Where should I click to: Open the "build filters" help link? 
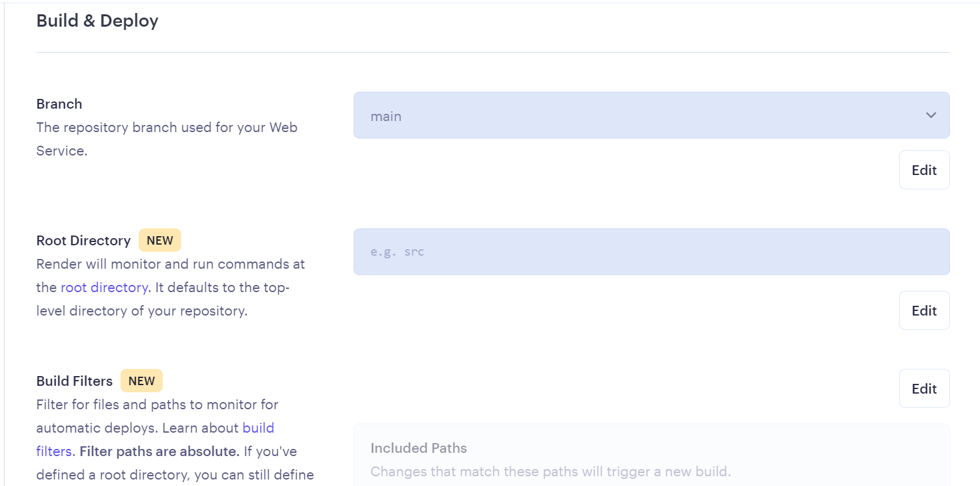(155, 439)
